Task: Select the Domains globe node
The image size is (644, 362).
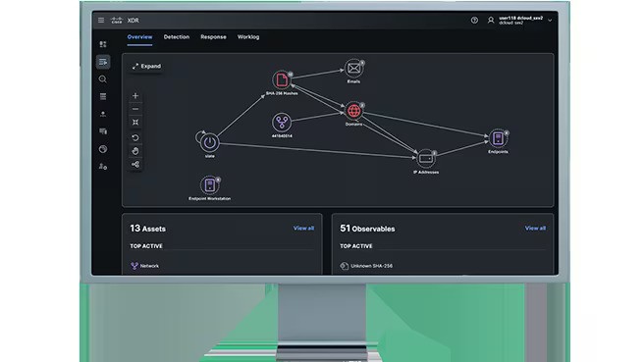Action: point(353,111)
